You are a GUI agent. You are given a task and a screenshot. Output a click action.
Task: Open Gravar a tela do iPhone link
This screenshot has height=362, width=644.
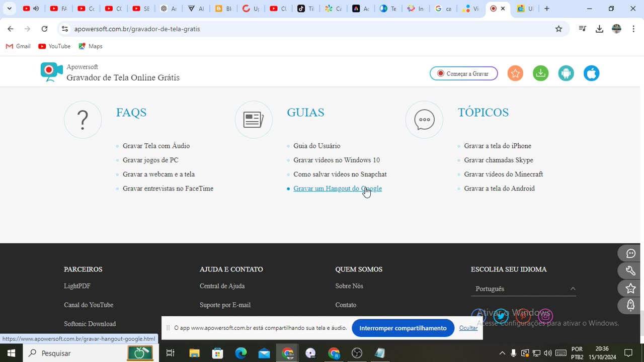coord(498,146)
